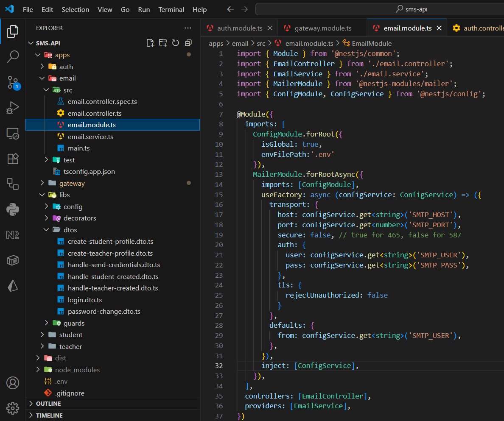Open Remote Explorer view
504x421 pixels.
click(13, 133)
